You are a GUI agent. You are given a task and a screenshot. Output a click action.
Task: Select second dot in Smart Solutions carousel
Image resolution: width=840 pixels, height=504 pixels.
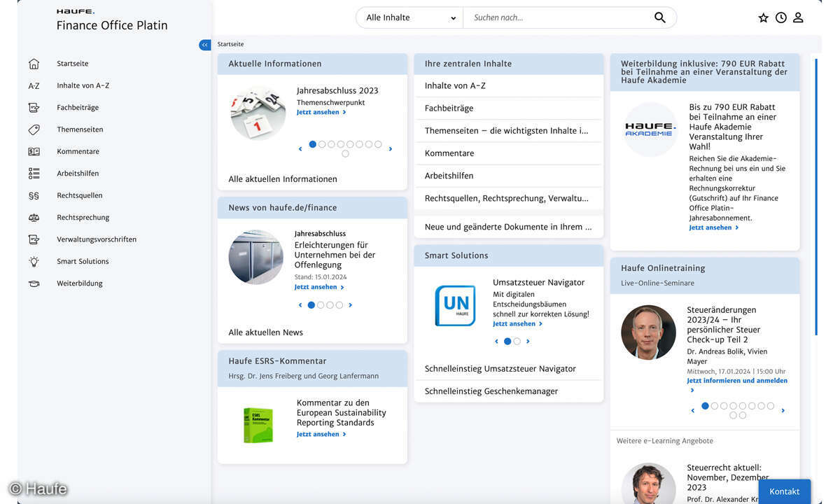pos(517,342)
